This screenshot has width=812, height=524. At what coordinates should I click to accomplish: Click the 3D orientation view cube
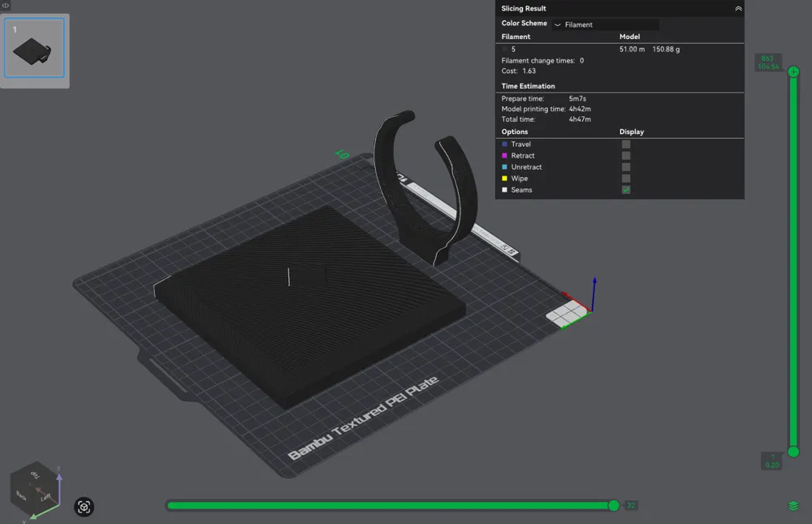(35, 488)
